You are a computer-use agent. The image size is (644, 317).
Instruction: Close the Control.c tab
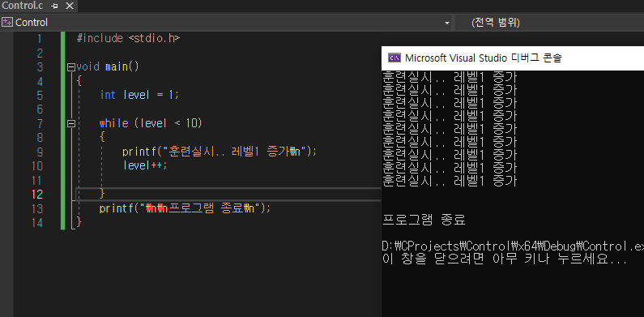pos(70,6)
